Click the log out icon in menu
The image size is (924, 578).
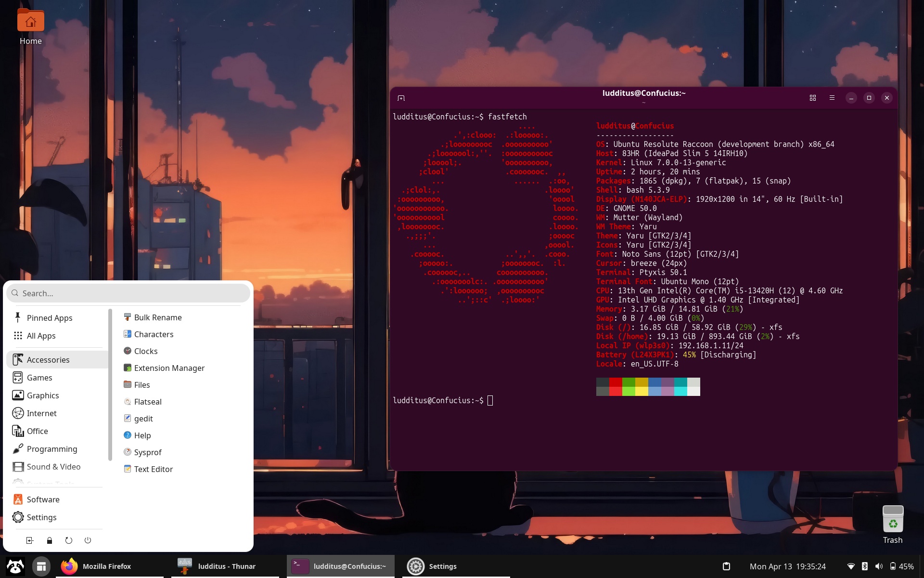pyautogui.click(x=30, y=540)
